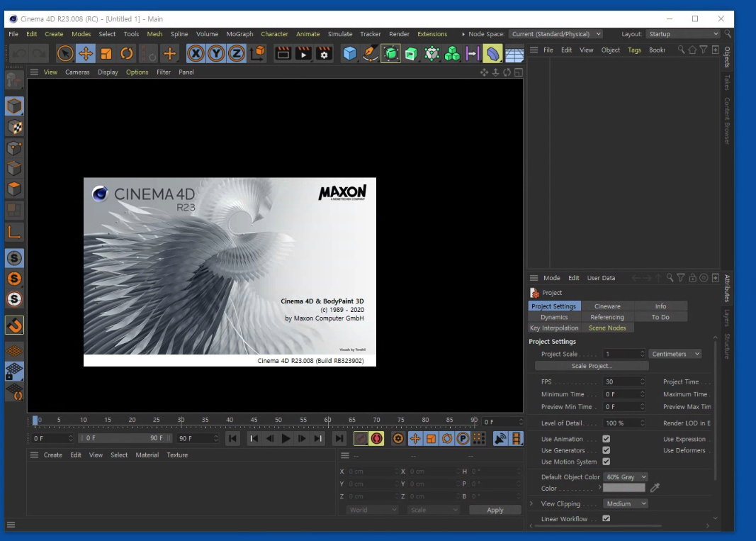Activate the Rotate tool
Viewport: 756px width, 541px height.
127,54
